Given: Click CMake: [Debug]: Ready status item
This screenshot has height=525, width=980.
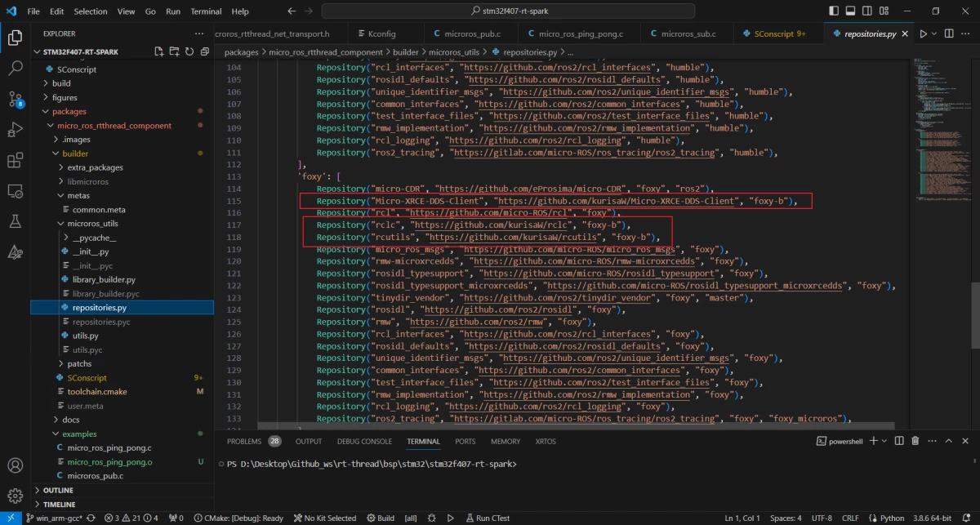Looking at the screenshot, I should click(x=238, y=518).
